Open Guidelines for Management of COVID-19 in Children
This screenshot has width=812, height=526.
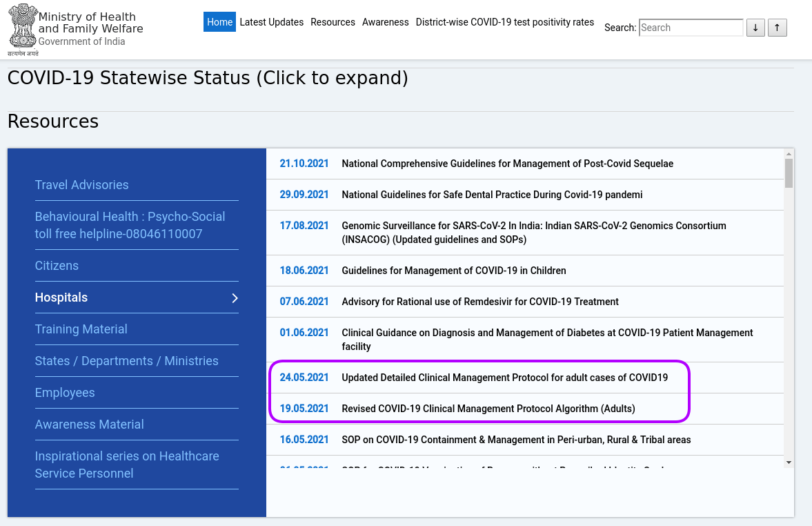tap(454, 271)
